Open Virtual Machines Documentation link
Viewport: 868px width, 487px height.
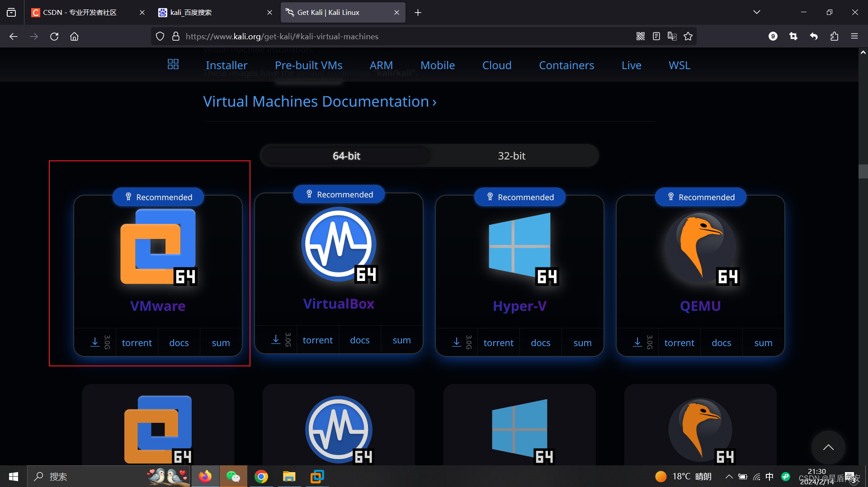320,102
